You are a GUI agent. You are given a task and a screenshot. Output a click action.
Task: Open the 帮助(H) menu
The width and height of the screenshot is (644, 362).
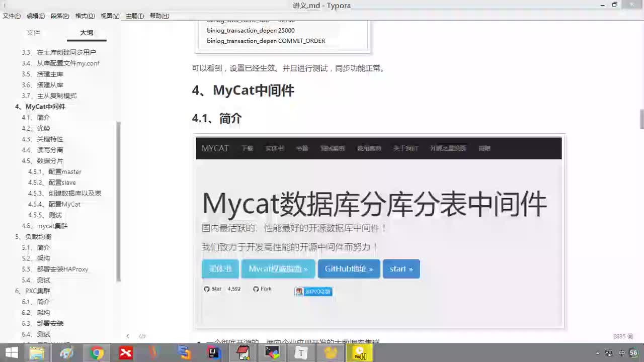159,16
